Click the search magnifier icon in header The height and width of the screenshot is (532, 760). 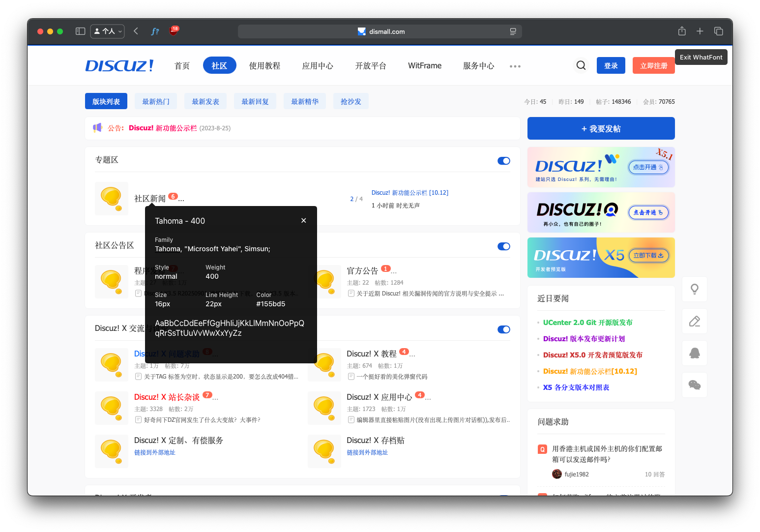(x=581, y=65)
